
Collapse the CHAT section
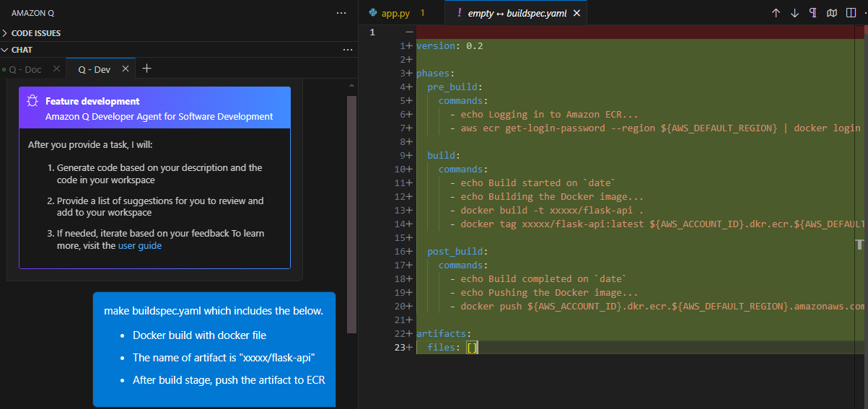tap(17, 50)
